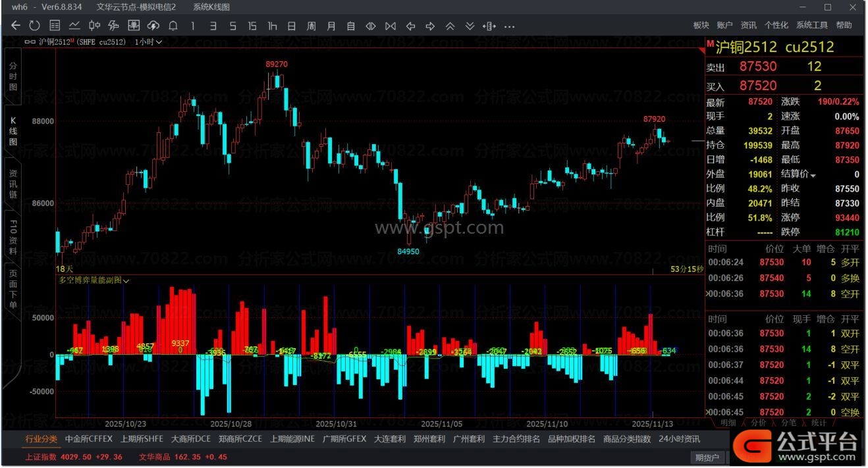This screenshot has height=468, width=868.
Task: Open the quote list table icon
Action: coord(55,26)
